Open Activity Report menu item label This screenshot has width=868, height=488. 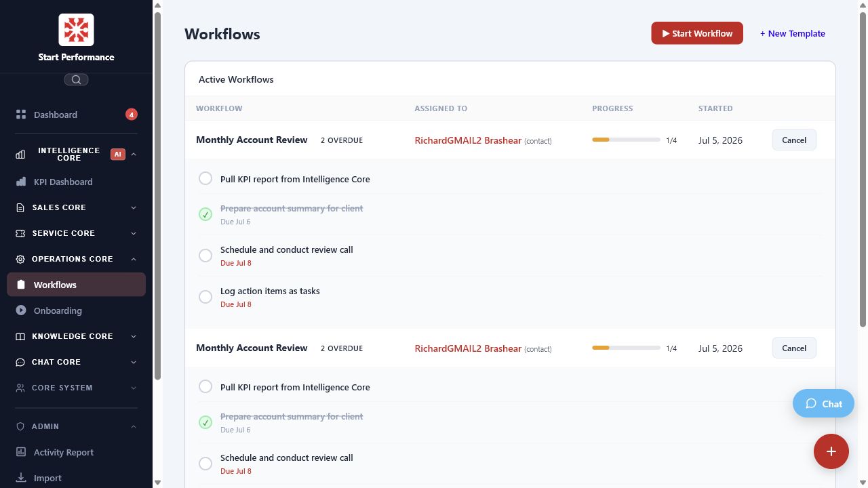click(64, 452)
